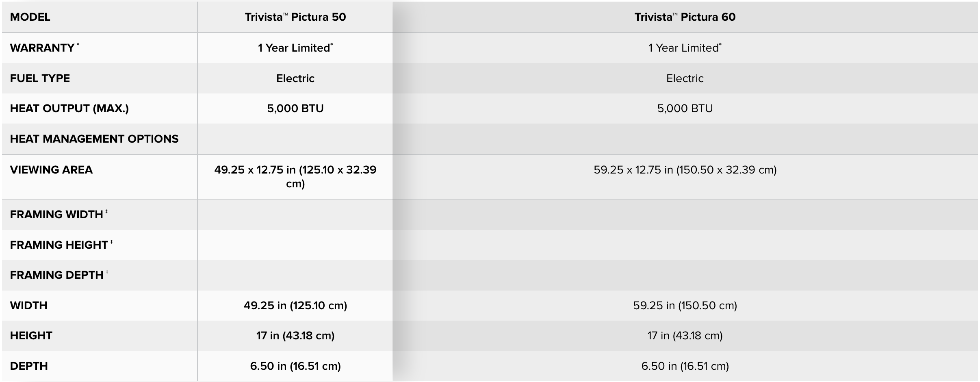Click the FRAMING WIDTH row label

click(x=56, y=215)
